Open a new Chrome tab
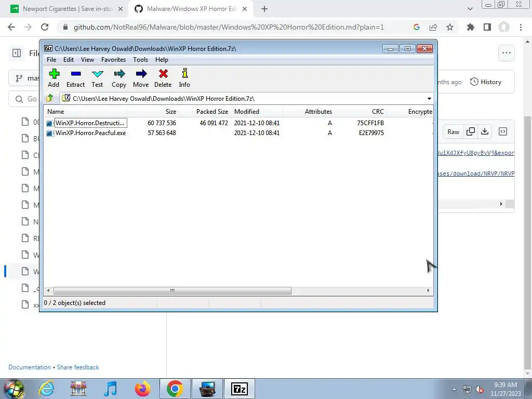The height and width of the screenshot is (399, 532). tap(264, 9)
